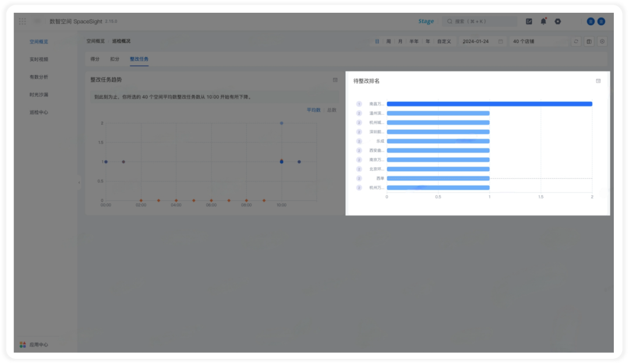Image resolution: width=629 pixels, height=364 pixels.
Task: Click light blue trend point at 10:00 peak
Action: click(282, 123)
